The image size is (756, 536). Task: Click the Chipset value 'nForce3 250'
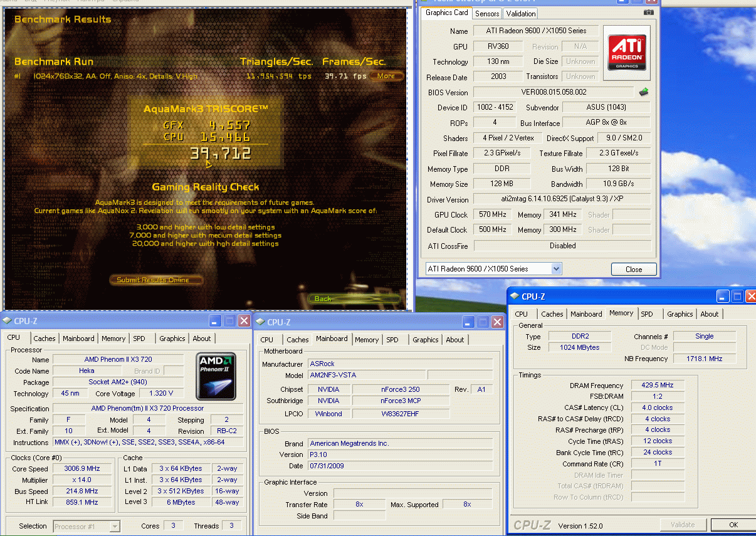click(400, 390)
